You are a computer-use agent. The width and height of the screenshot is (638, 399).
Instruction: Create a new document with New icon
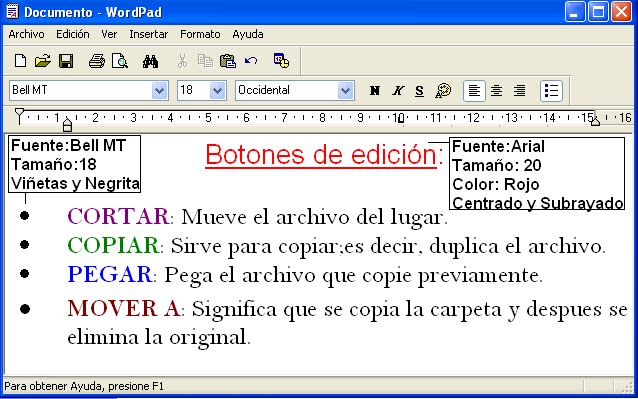coord(20,61)
